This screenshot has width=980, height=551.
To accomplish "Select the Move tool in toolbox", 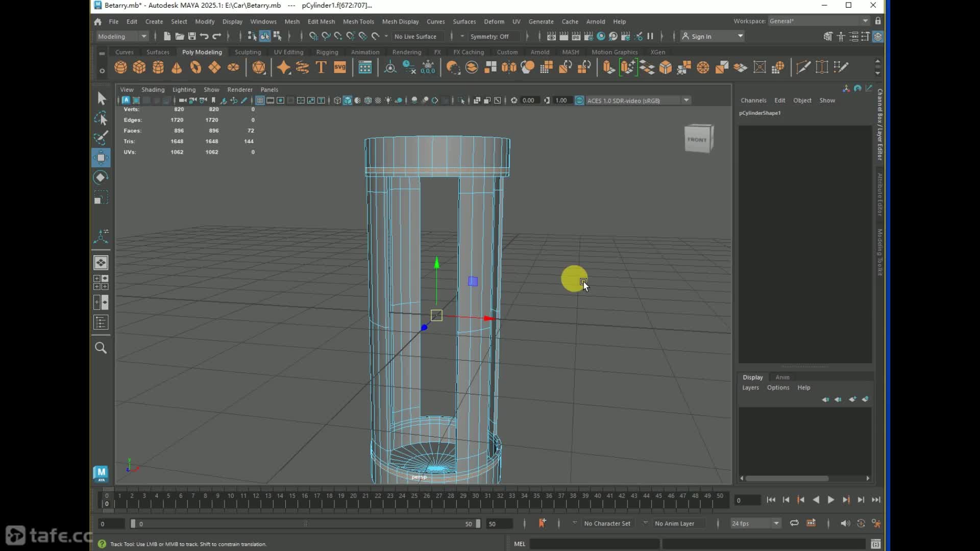I will pyautogui.click(x=101, y=158).
